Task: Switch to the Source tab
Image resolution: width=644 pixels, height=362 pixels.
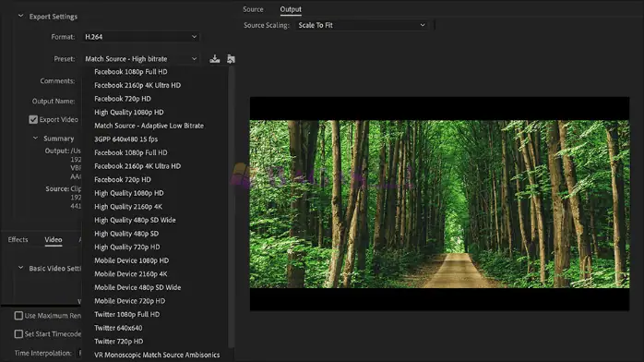Action: [253, 9]
